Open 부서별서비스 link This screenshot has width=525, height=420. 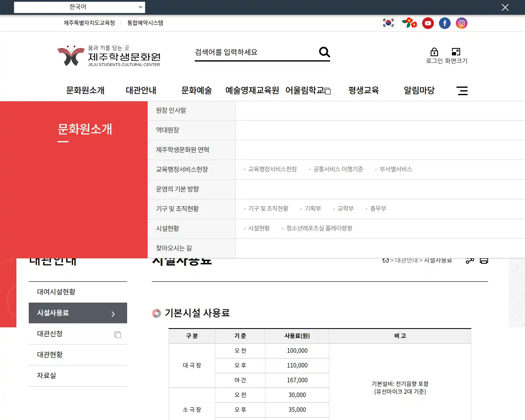(396, 169)
